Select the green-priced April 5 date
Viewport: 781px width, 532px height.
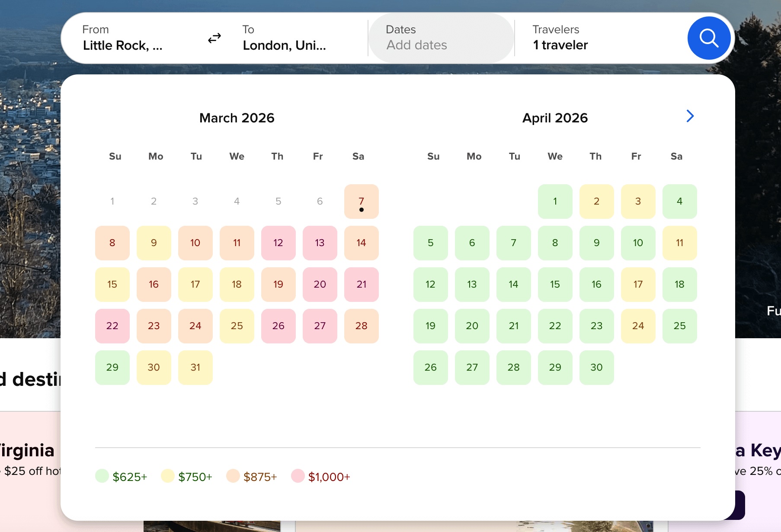point(430,243)
